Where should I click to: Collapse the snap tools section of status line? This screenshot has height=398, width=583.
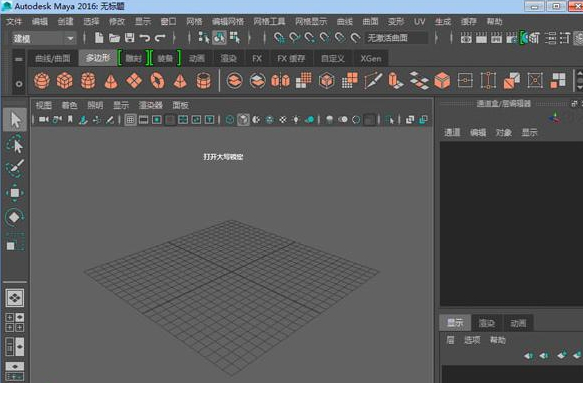tap(265, 38)
